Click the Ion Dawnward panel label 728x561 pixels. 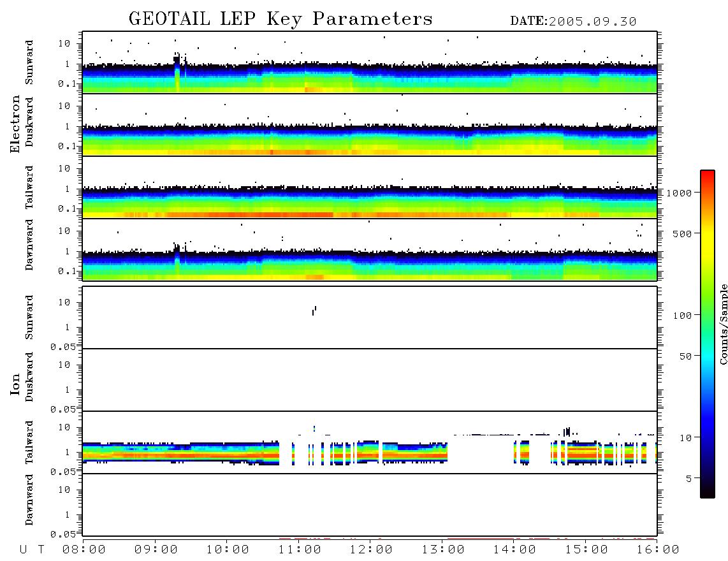pyautogui.click(x=29, y=499)
